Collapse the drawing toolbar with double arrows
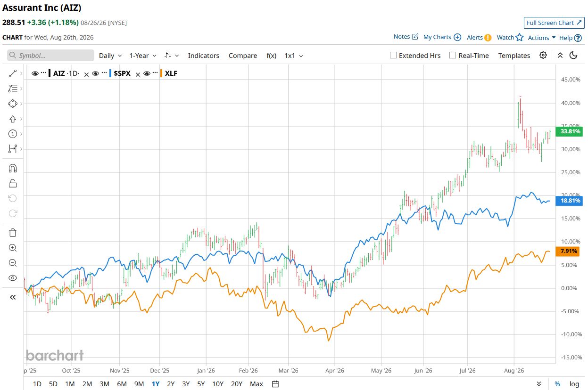The image size is (588, 390). pyautogui.click(x=13, y=297)
